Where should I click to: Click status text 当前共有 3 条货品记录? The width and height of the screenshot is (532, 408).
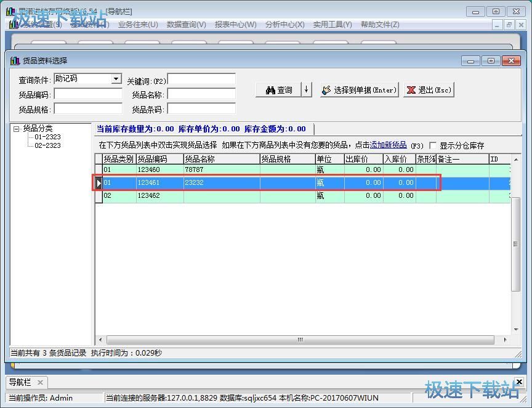click(48, 353)
